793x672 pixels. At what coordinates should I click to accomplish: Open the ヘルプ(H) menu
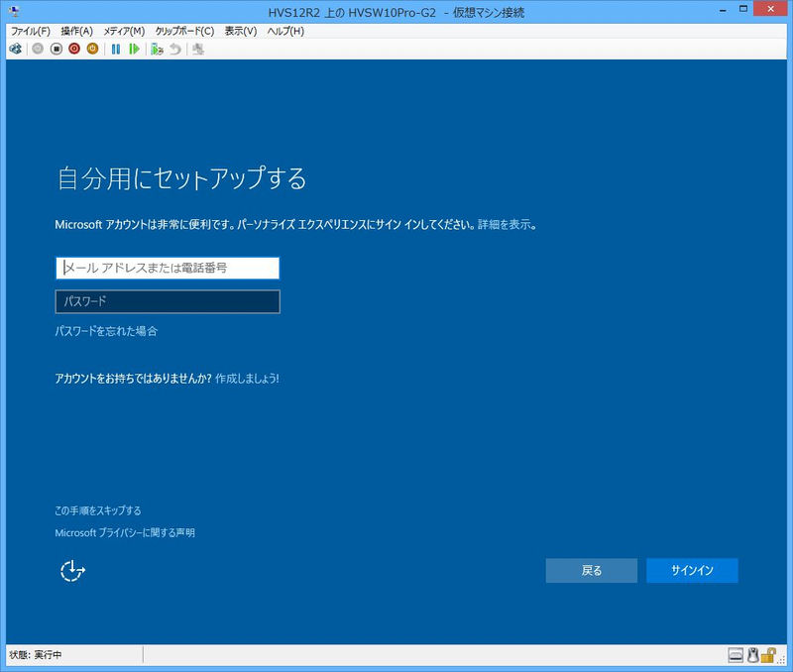click(x=285, y=32)
